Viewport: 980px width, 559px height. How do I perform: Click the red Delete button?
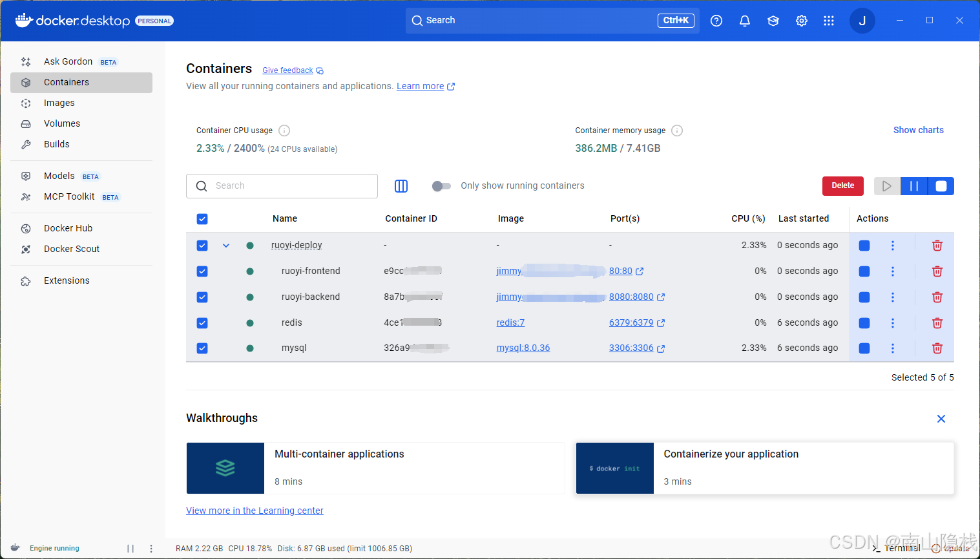(x=843, y=185)
